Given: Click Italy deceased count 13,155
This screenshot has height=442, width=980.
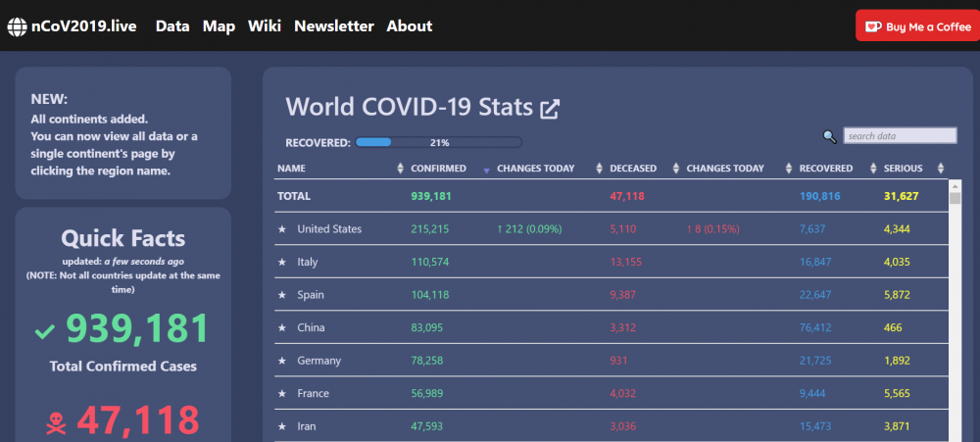Looking at the screenshot, I should coord(625,262).
